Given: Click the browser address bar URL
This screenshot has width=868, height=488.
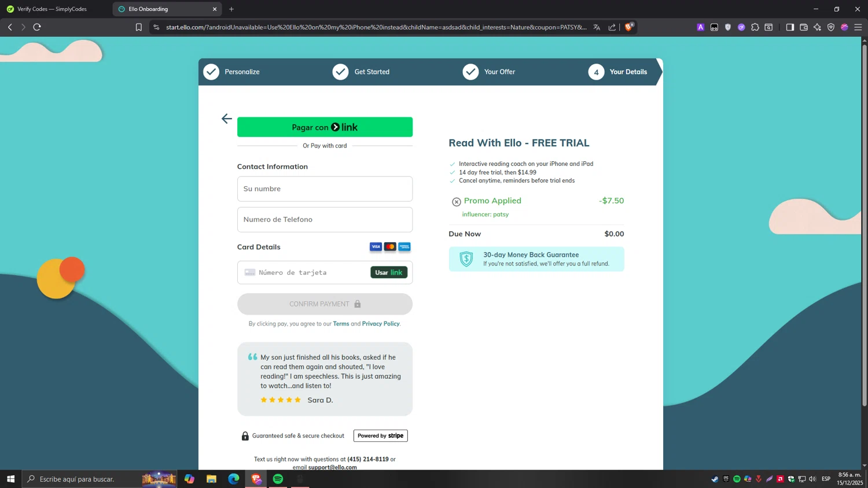Looking at the screenshot, I should tap(376, 27).
